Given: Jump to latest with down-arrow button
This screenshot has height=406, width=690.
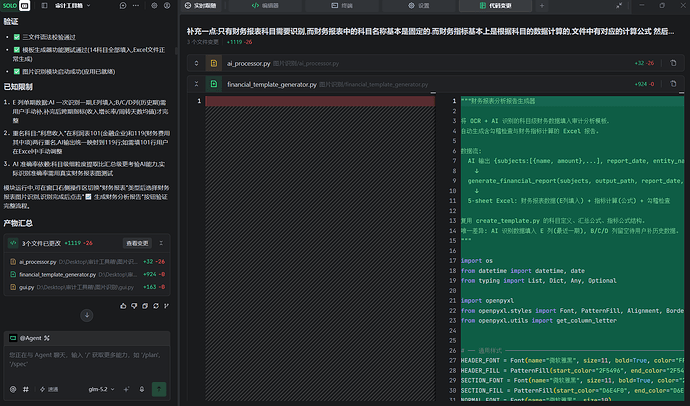Looking at the screenshot, I should 87,315.
